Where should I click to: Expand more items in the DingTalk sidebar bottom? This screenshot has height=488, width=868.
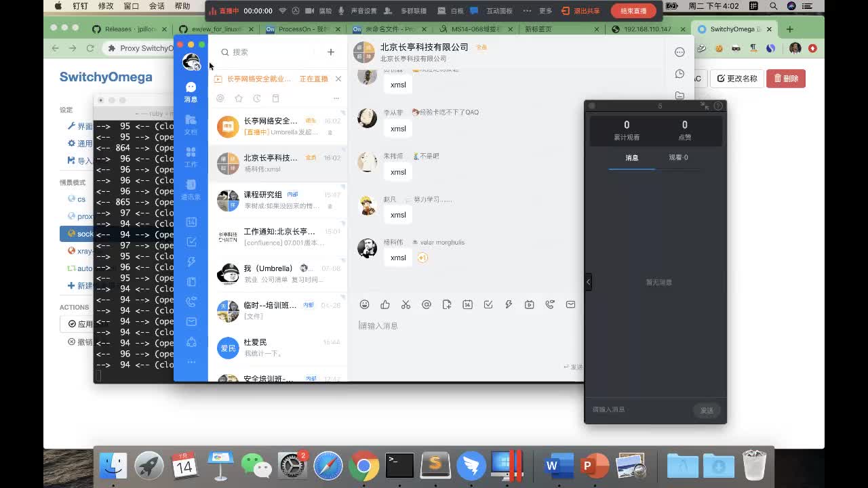coord(191,362)
